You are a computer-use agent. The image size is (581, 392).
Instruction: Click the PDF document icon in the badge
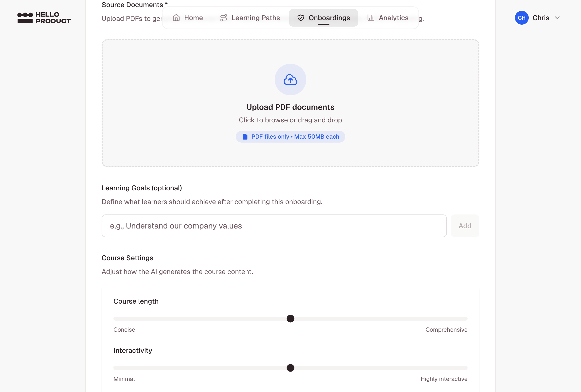point(244,137)
